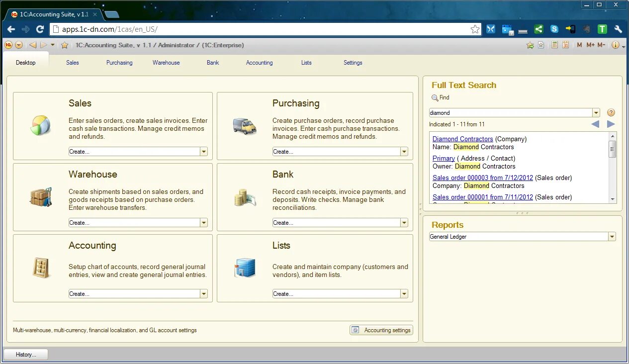This screenshot has width=629, height=364.
Task: Open the Accounting tab
Action: (x=260, y=63)
